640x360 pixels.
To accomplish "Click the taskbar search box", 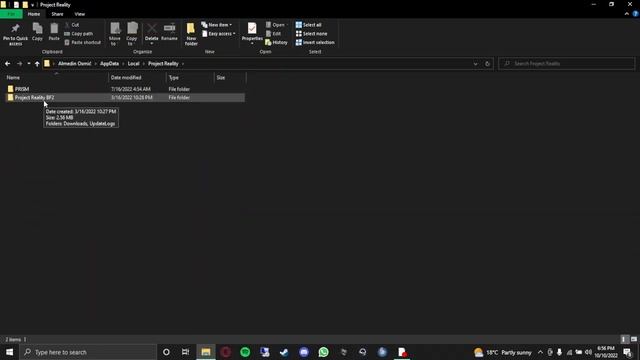I will point(88,352).
